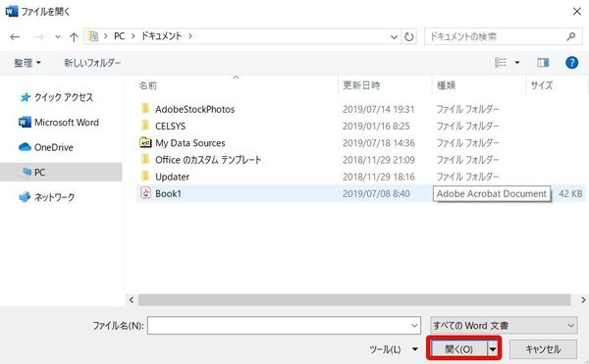Toggle the preview pane icon
The image size is (589, 364).
point(543,63)
